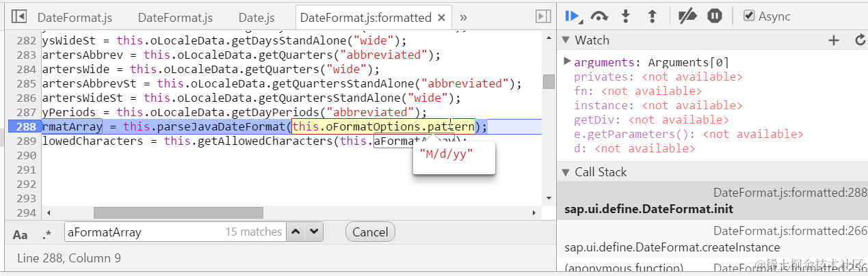The width and height of the screenshot is (868, 276).
Task: Collapse the debugger sidebar pane icon
Action: 543,16
